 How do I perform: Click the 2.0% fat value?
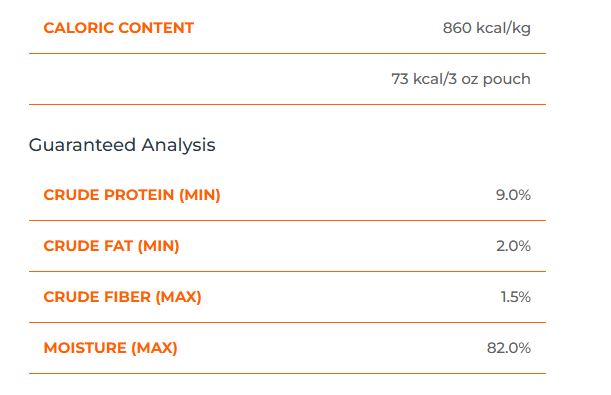click(513, 246)
